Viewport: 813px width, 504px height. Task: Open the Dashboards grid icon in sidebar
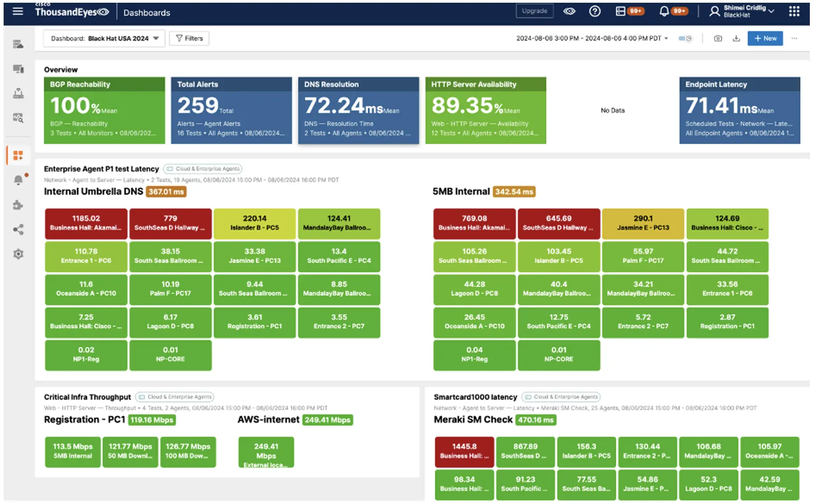18,155
